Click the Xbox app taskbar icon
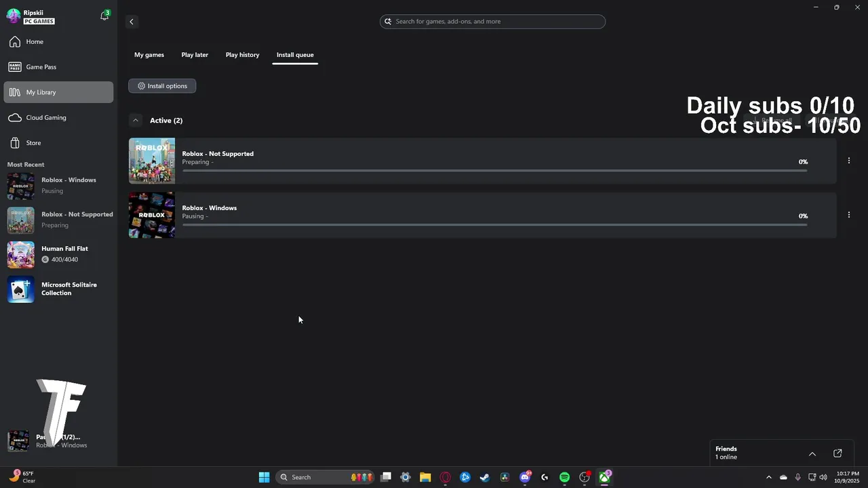The image size is (868, 488). coord(604,477)
